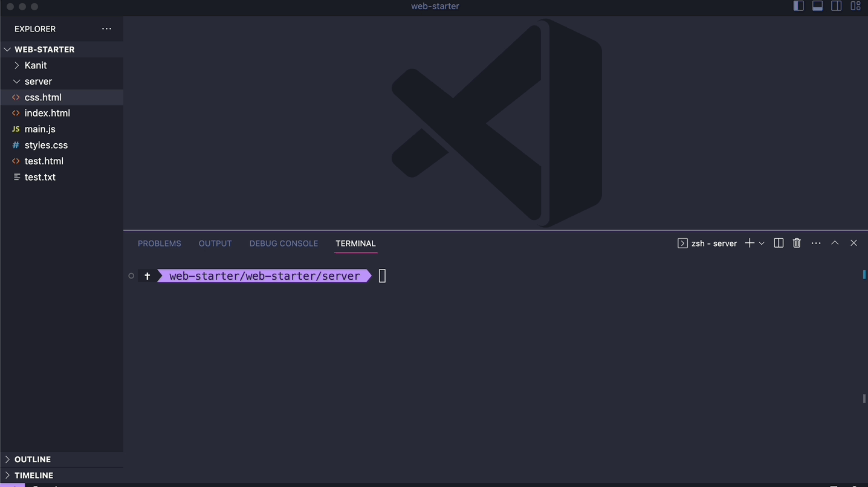868x487 pixels.
Task: Open index.html file
Action: click(62, 113)
